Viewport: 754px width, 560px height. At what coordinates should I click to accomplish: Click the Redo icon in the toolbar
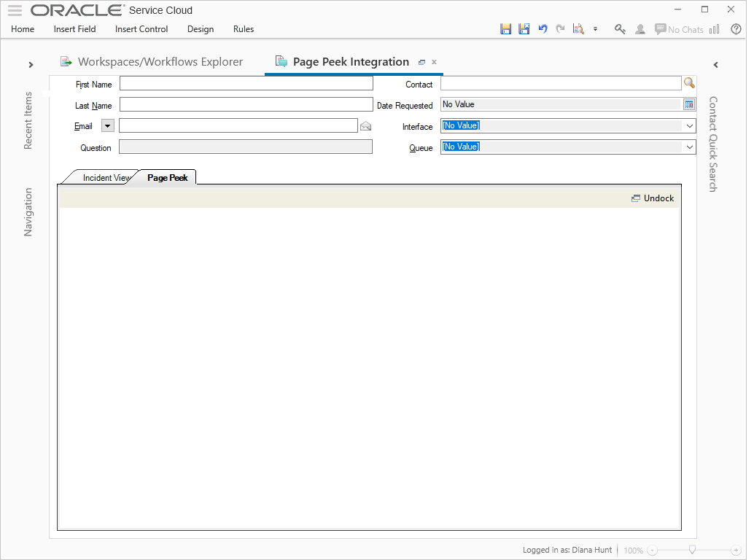click(x=560, y=28)
